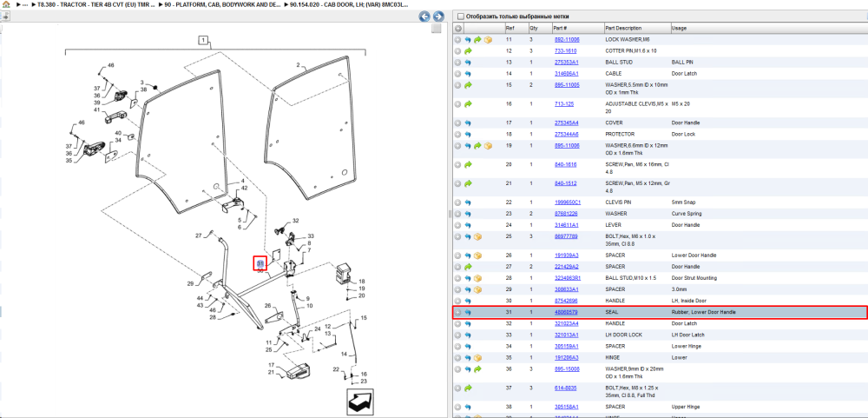Viewport: 868px width, 418px height.
Task: Go to previous diagram with left arrow
Action: (x=424, y=16)
